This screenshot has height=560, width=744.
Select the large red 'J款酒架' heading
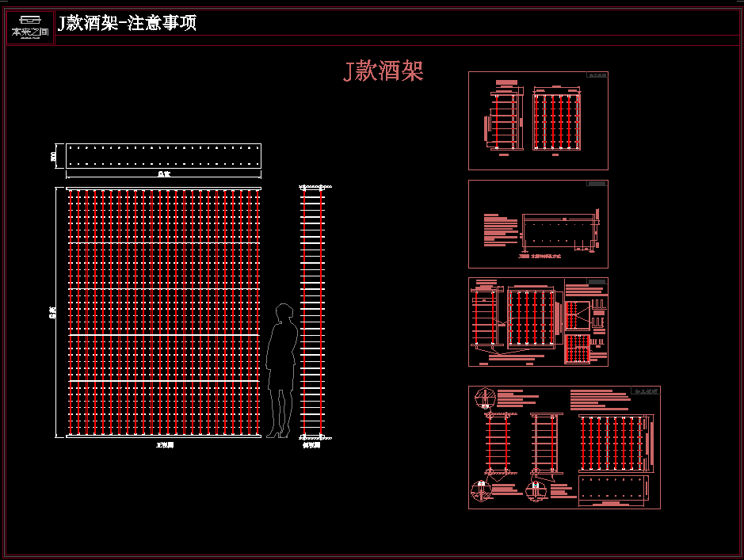tap(383, 71)
